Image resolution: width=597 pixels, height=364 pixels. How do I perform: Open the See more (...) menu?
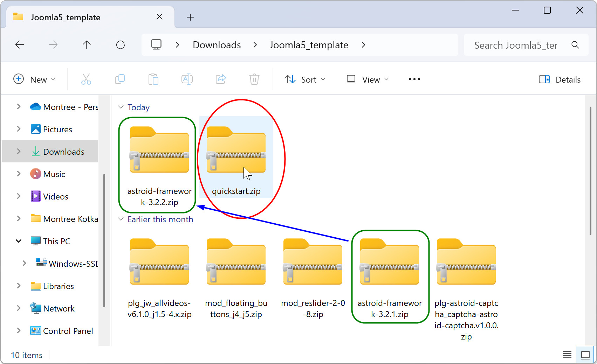(414, 79)
